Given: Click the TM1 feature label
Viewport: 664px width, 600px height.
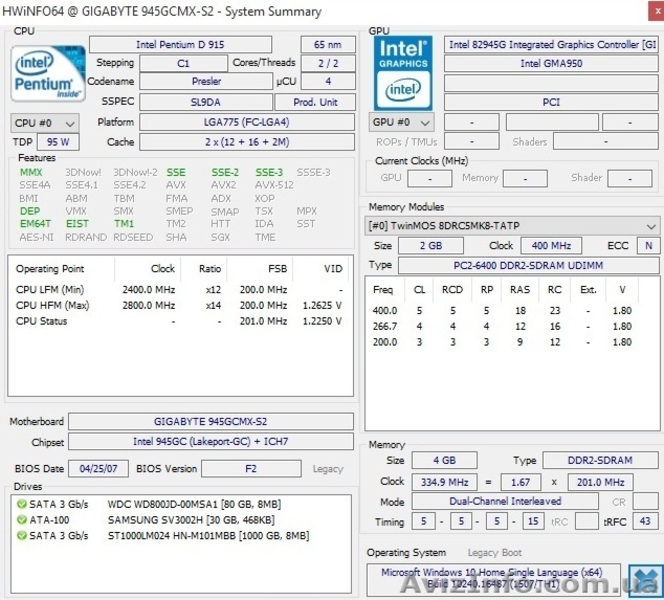Looking at the screenshot, I should (124, 224).
